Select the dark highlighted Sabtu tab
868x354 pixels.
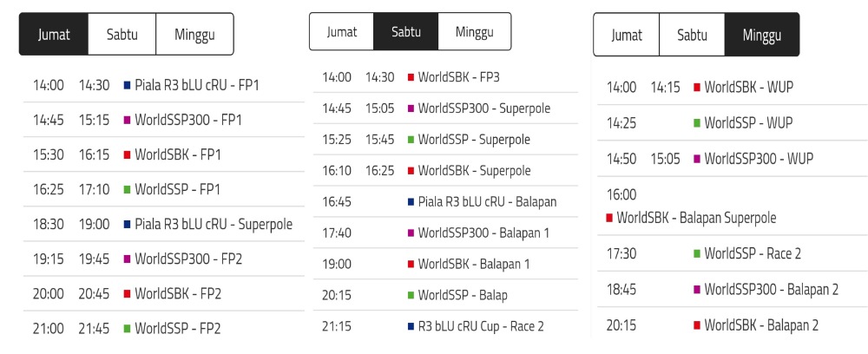point(405,32)
